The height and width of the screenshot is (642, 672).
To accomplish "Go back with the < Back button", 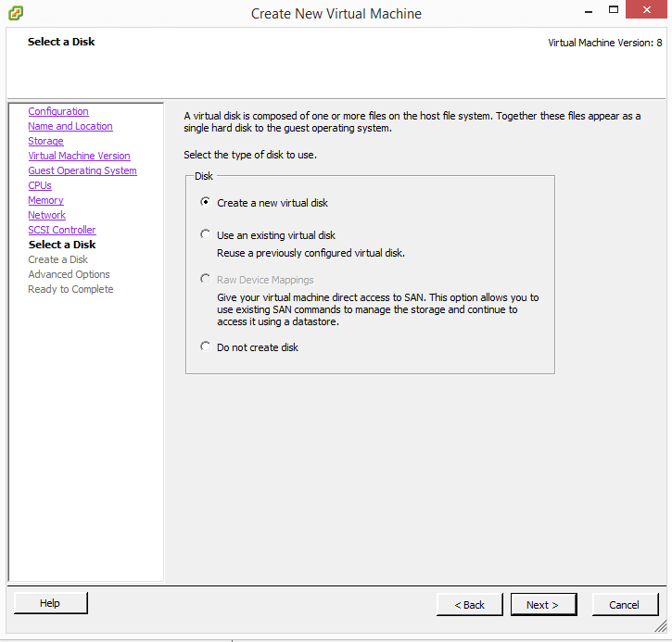I will click(x=470, y=605).
